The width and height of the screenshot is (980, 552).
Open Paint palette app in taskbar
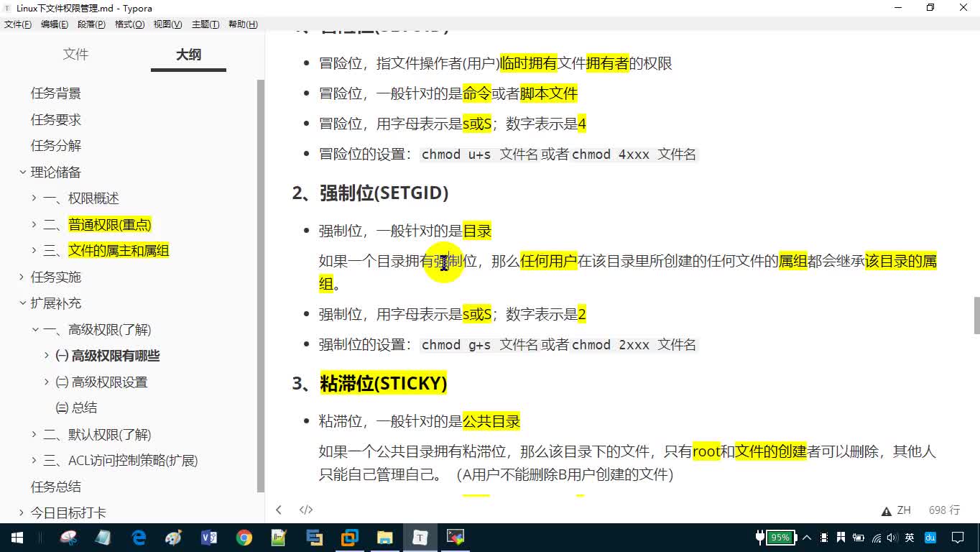coord(174,537)
